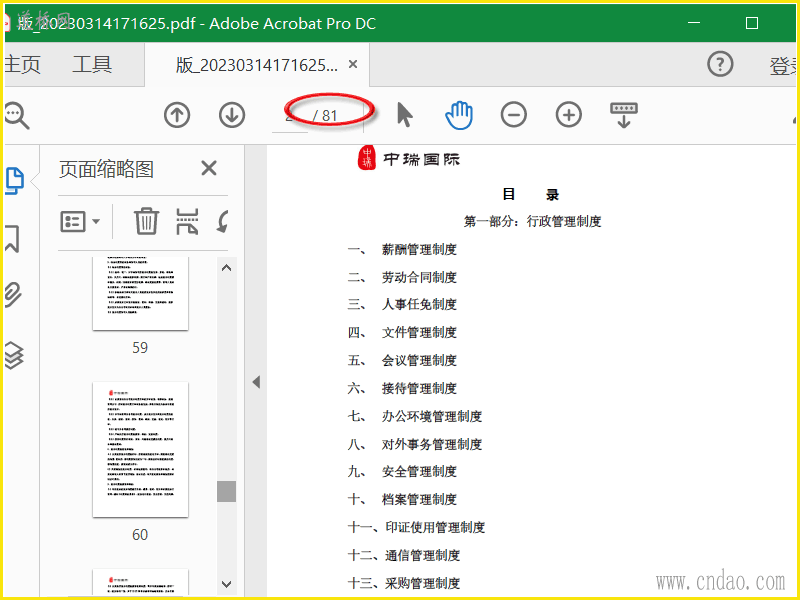The image size is (800, 600).
Task: Collapse the navigation pane with left triangle
Action: (x=256, y=382)
